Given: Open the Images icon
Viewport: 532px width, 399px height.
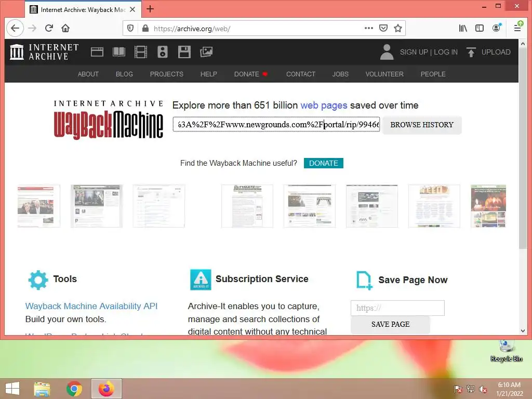Looking at the screenshot, I should 206,52.
